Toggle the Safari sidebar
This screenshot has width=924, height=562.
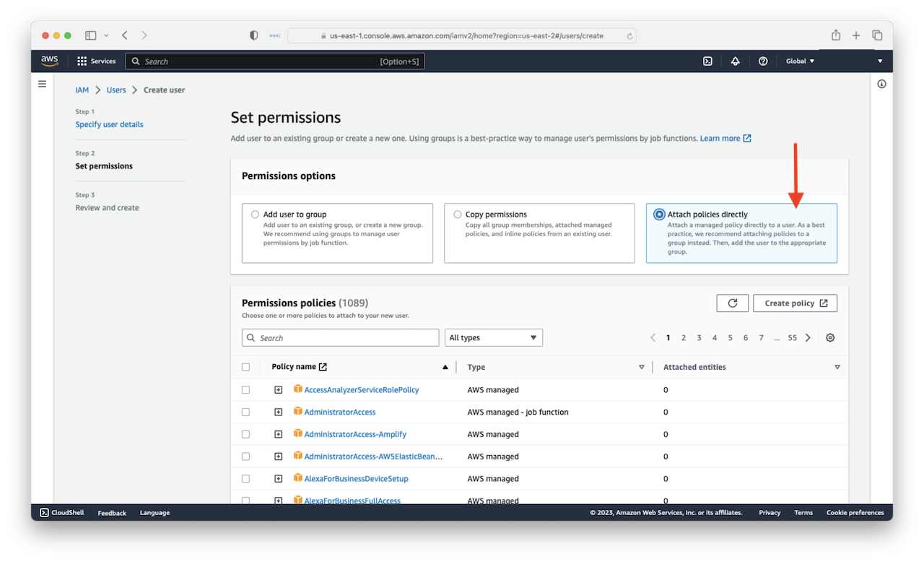[91, 35]
